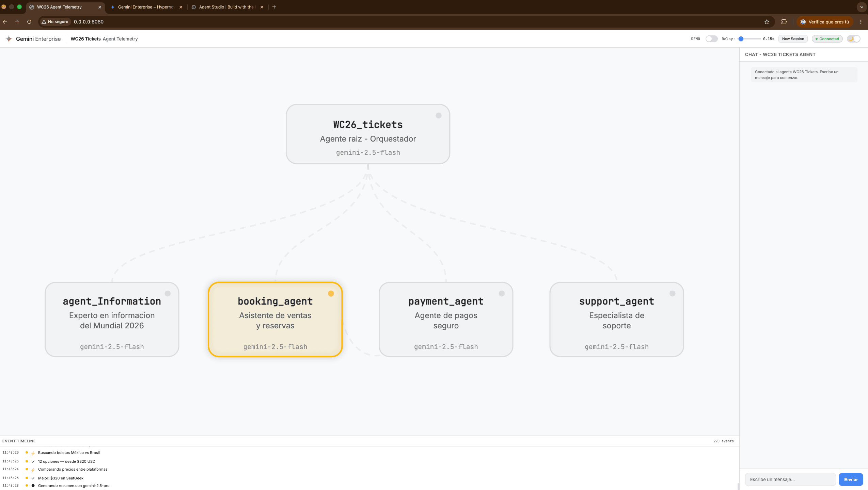This screenshot has width=868, height=490.
Task: Reload the page with the refresh icon
Action: pos(29,22)
